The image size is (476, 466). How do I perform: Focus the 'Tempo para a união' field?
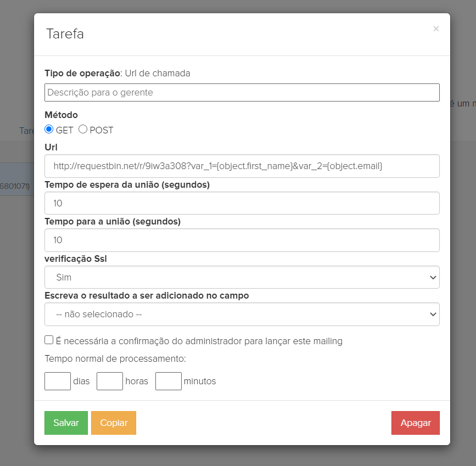coord(242,240)
